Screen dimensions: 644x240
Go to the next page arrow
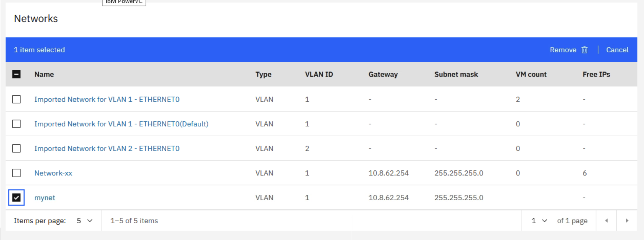pos(627,221)
